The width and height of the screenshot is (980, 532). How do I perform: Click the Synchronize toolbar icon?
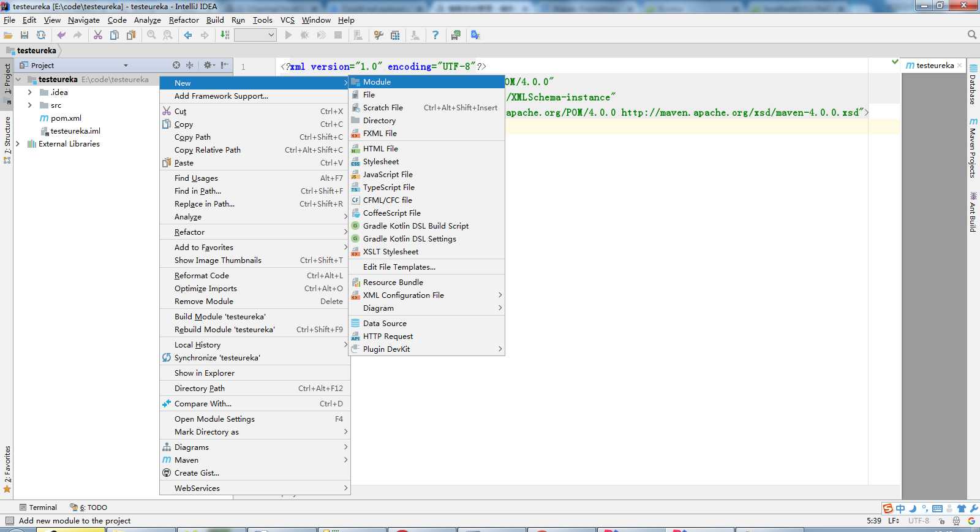point(41,35)
